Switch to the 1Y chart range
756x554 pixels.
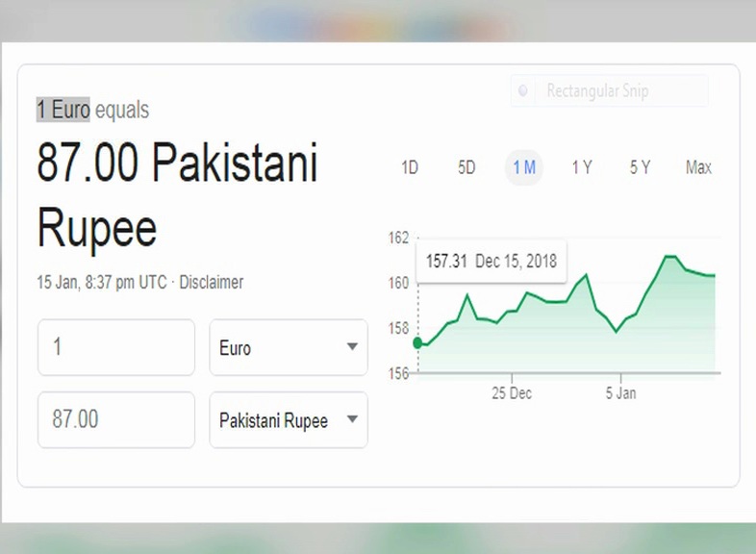pyautogui.click(x=582, y=167)
